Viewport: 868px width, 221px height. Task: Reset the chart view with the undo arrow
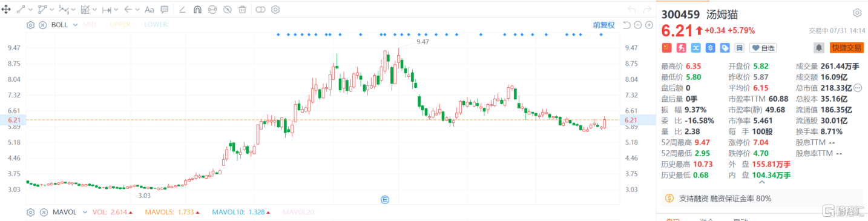626,25
